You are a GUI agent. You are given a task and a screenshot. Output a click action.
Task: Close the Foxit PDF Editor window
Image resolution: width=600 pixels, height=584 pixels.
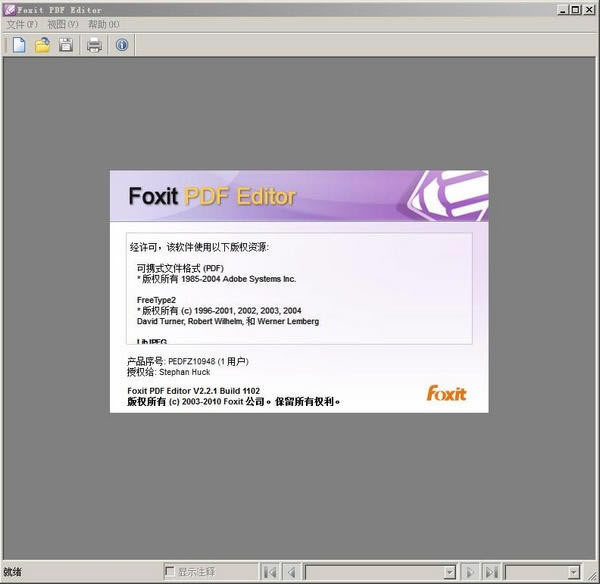pos(589,10)
